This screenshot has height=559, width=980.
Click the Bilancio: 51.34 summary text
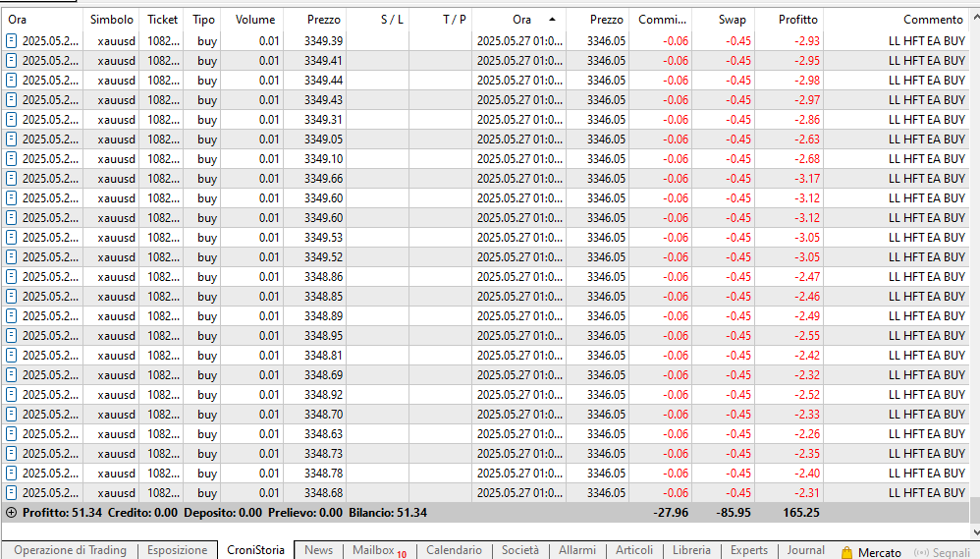pyautogui.click(x=388, y=513)
